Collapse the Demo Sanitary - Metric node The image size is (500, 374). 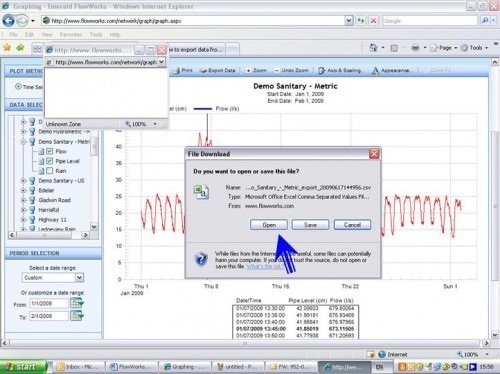[23, 142]
